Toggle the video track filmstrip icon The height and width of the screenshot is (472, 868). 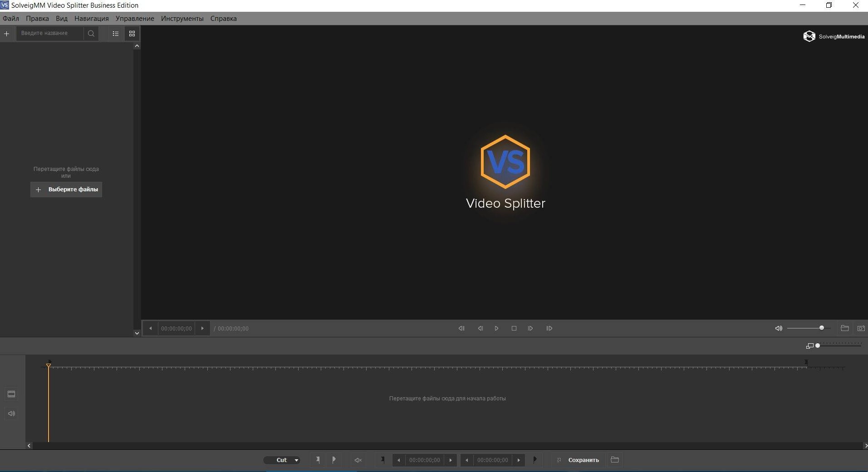coord(11,394)
